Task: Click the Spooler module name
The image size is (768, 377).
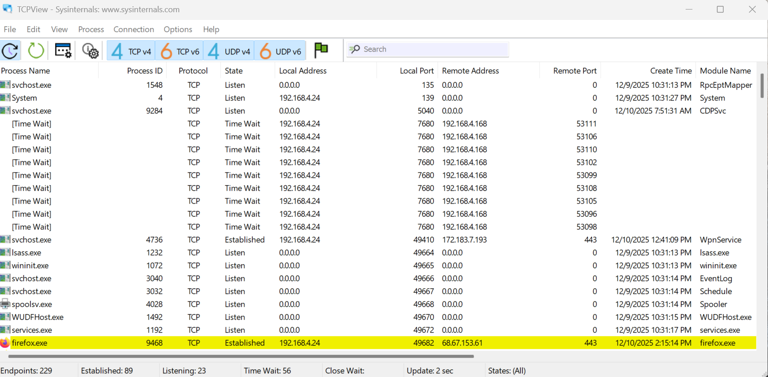Action: click(x=713, y=304)
